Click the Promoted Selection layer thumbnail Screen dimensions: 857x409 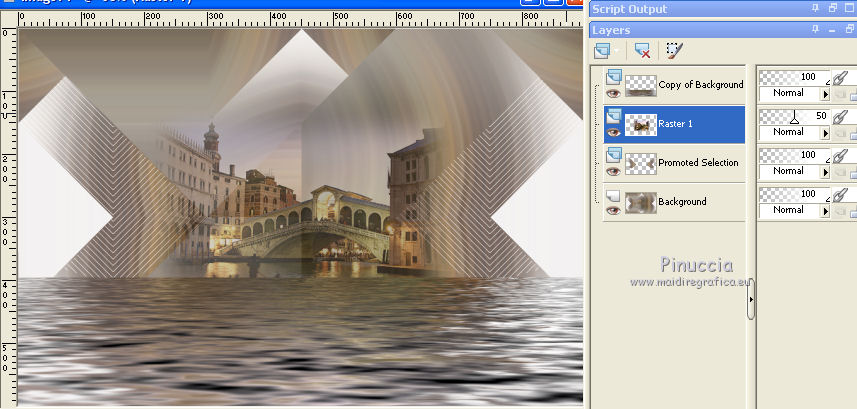click(x=641, y=163)
